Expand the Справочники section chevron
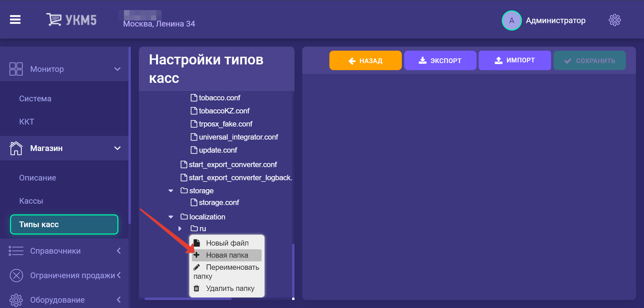Viewport: 644px width, 308px height. coord(119,251)
